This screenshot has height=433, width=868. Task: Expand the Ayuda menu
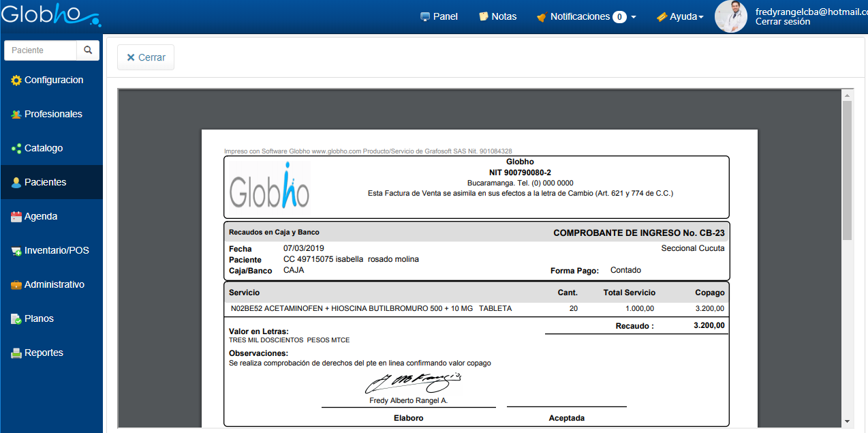(679, 16)
